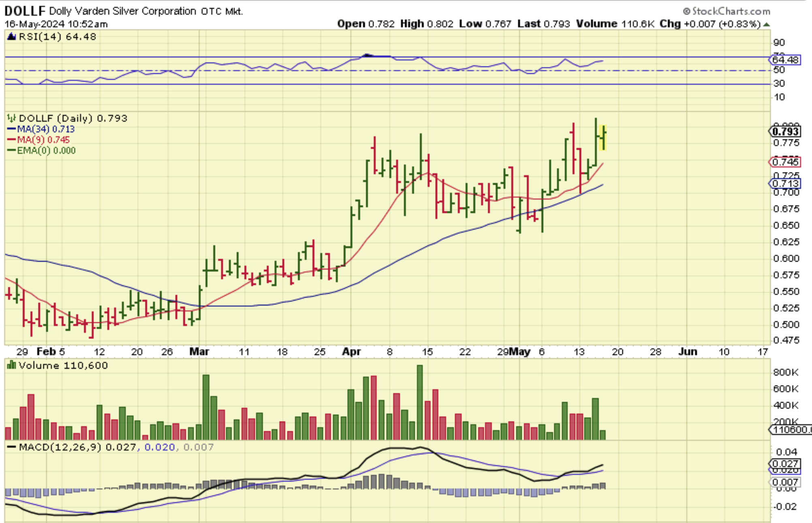
Task: Click the Jun label on date axis
Action: point(688,352)
